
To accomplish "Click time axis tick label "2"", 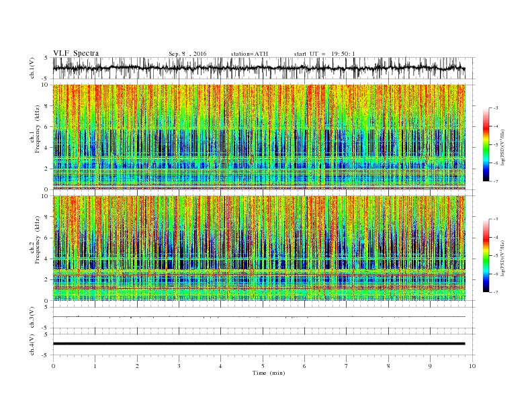I will click(x=137, y=366).
